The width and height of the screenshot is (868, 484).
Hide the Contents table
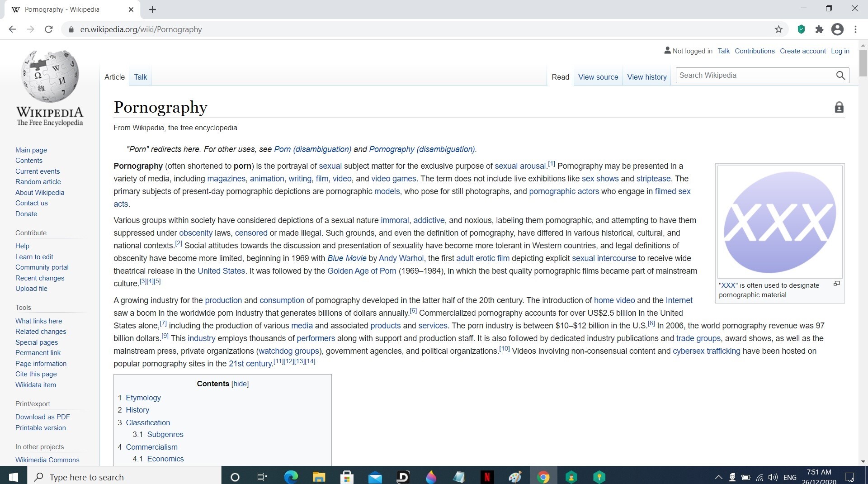pyautogui.click(x=240, y=384)
